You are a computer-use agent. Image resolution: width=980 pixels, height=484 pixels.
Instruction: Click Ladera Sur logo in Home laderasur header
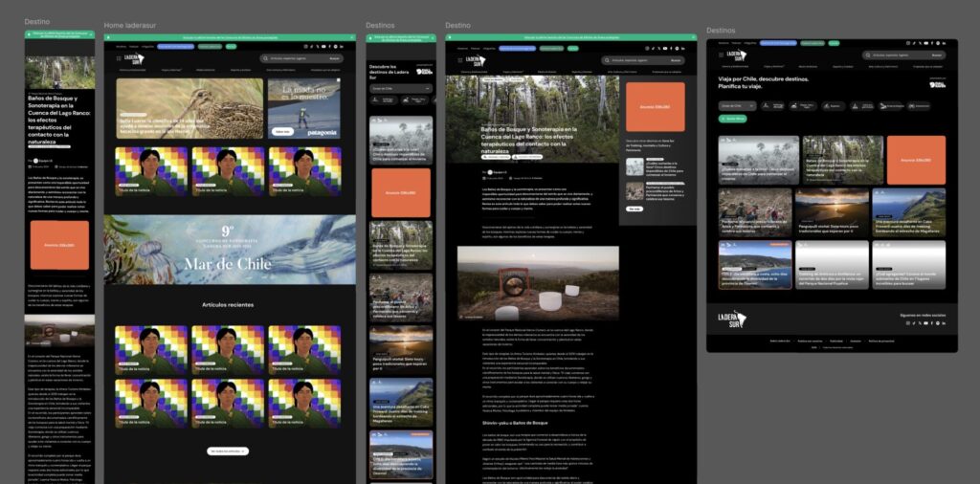134,58
